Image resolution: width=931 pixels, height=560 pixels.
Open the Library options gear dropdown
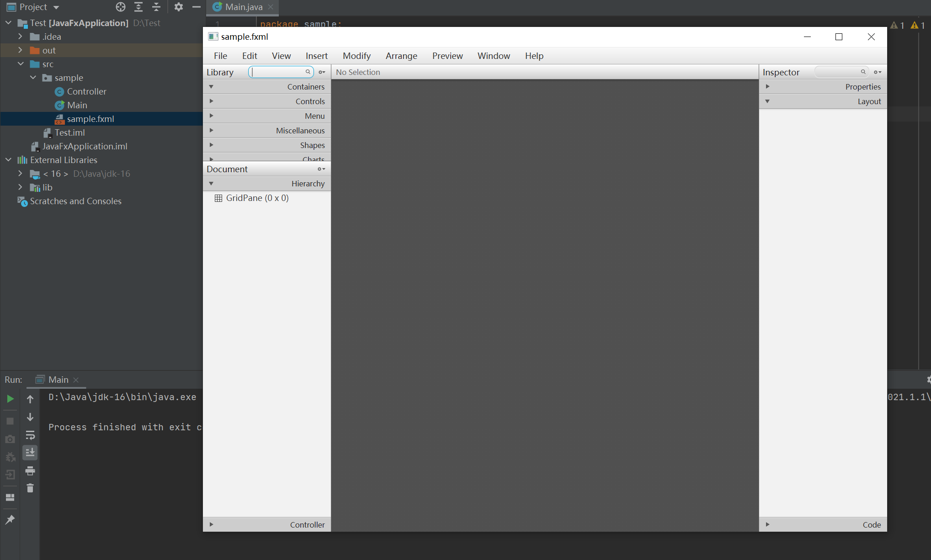(322, 72)
